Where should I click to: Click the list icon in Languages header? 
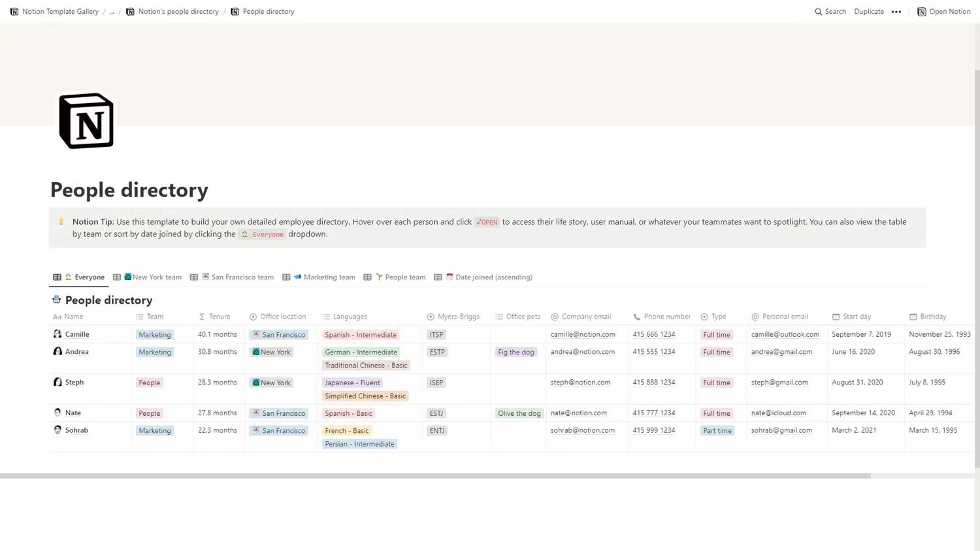[x=326, y=317]
